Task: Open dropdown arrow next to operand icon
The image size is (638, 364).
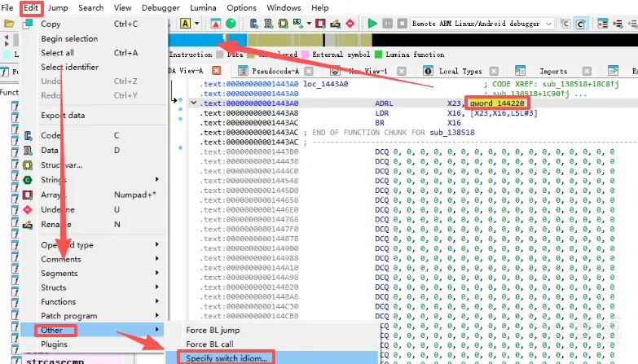Action: [309, 24]
